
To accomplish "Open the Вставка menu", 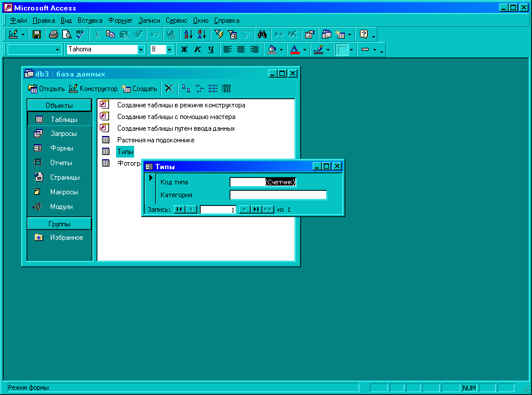I will 90,20.
